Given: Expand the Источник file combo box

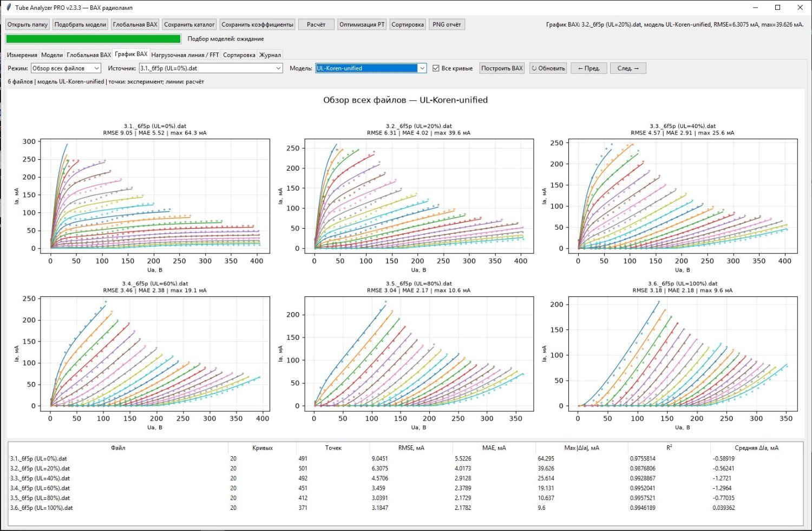Looking at the screenshot, I should click(x=211, y=68).
